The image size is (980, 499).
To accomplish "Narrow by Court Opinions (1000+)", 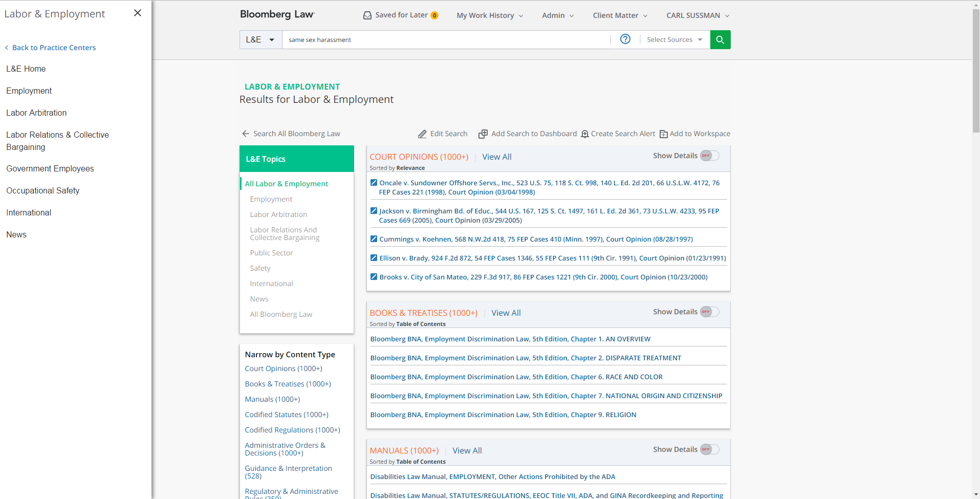I will [x=284, y=368].
